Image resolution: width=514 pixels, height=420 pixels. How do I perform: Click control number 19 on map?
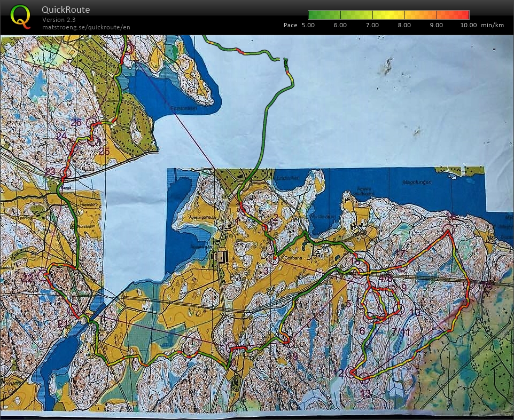click(x=293, y=356)
